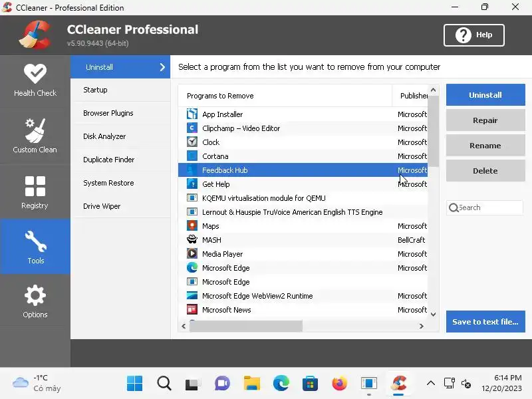Select the Microsoft News name

227,310
